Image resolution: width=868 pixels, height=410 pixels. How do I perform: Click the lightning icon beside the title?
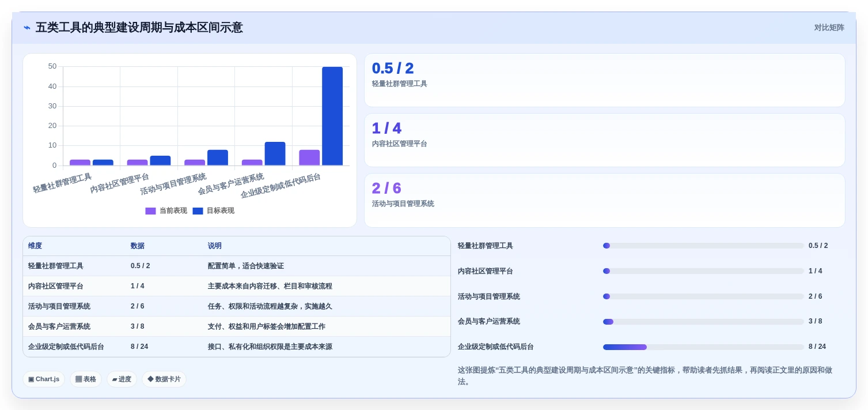[x=27, y=28]
